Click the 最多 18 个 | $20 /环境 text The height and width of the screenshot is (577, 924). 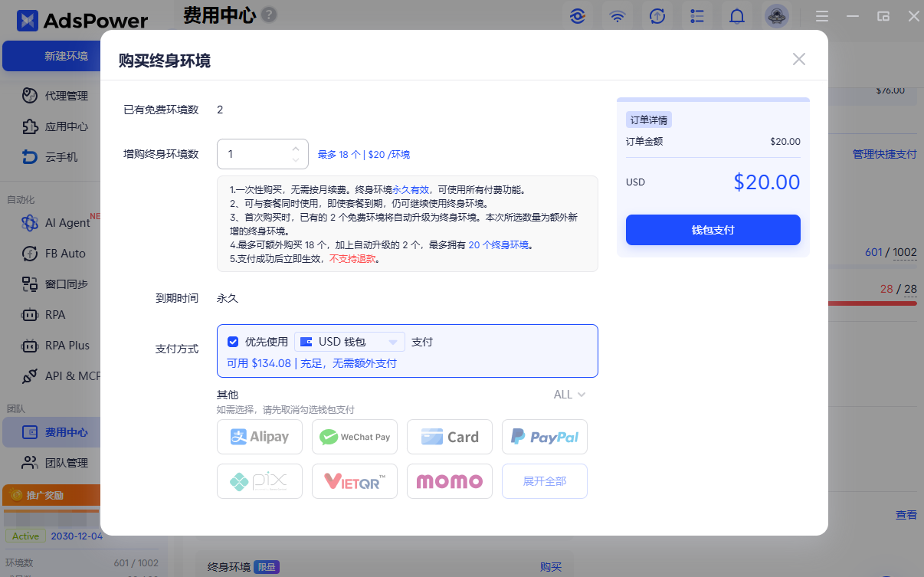point(364,154)
